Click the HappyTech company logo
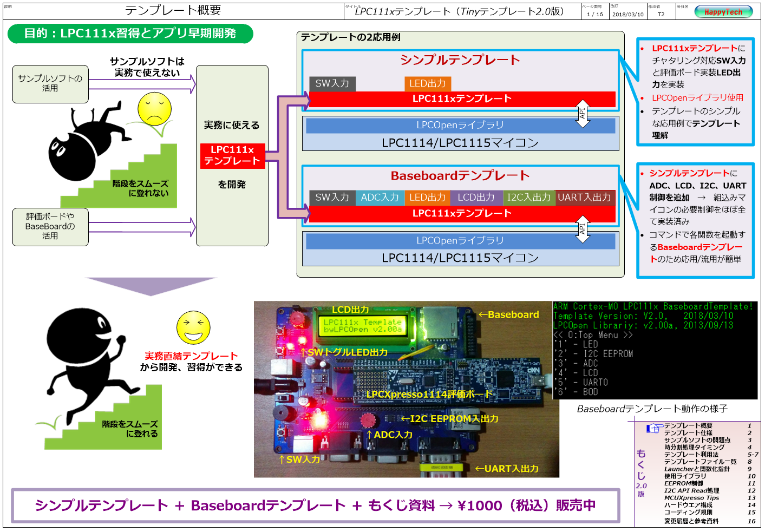Screen dimensions: 765x532 pyautogui.click(x=725, y=11)
